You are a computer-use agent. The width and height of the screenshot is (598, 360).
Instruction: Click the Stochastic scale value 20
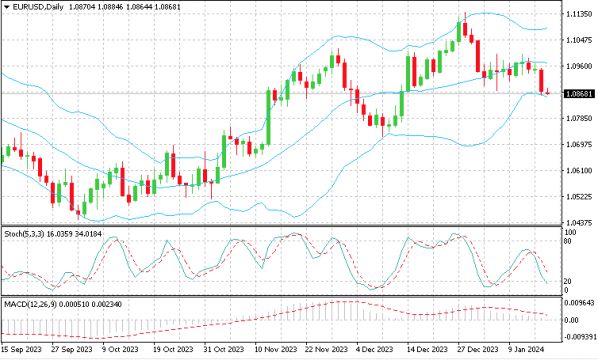[x=568, y=281]
